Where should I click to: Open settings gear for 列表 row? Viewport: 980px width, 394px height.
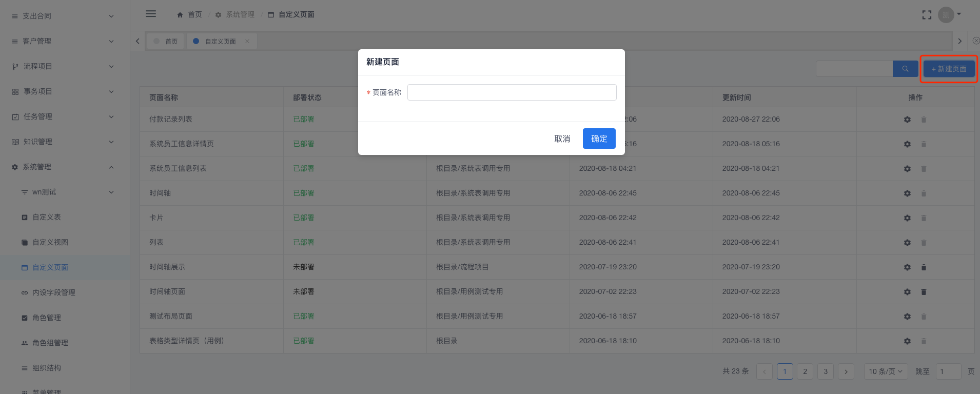tap(907, 243)
